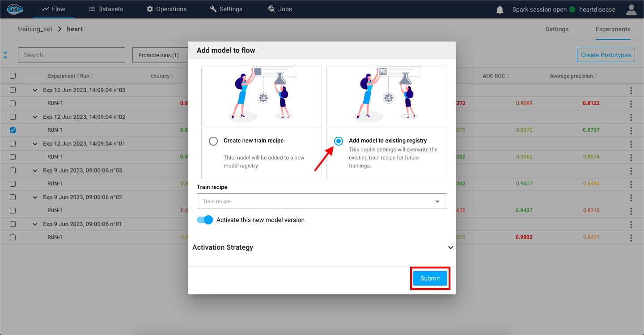Select Add model to existing registry radio

339,141
